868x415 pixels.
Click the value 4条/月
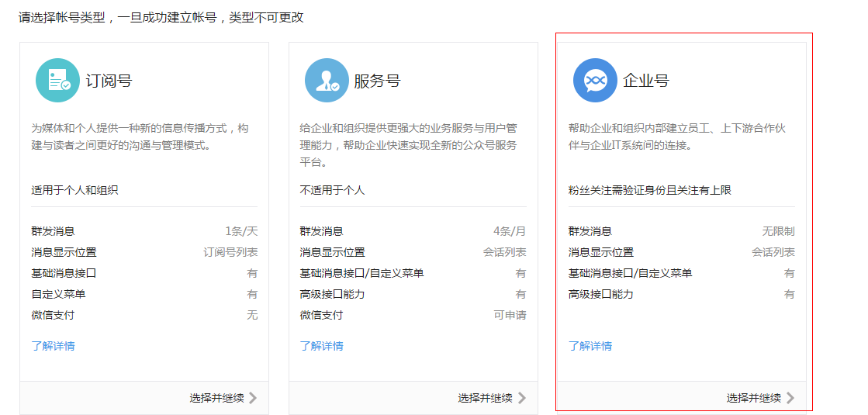(x=510, y=231)
